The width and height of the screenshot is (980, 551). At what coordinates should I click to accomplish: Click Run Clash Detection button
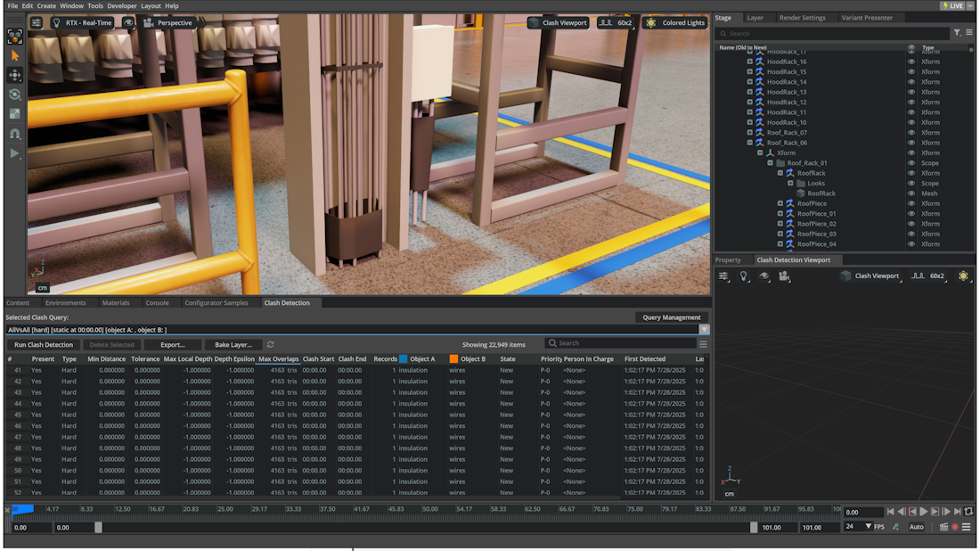tap(44, 345)
